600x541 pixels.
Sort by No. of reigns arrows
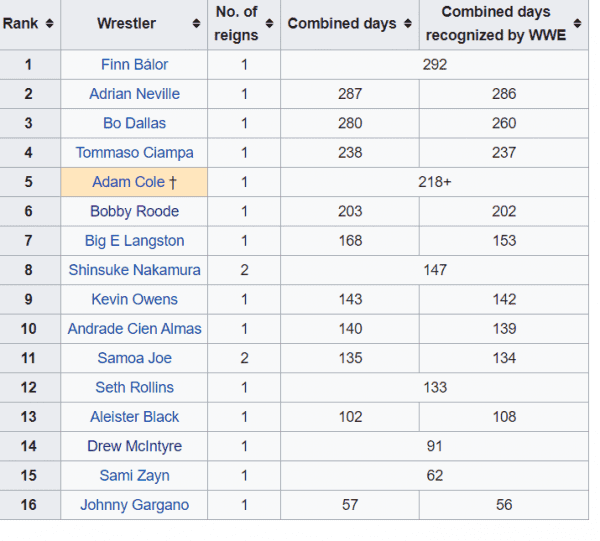coord(268,24)
